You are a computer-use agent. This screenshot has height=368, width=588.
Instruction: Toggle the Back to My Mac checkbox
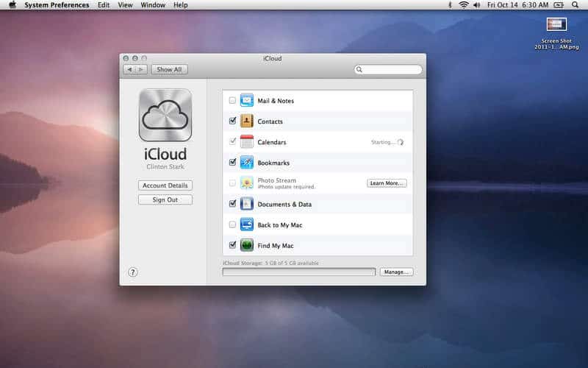232,224
